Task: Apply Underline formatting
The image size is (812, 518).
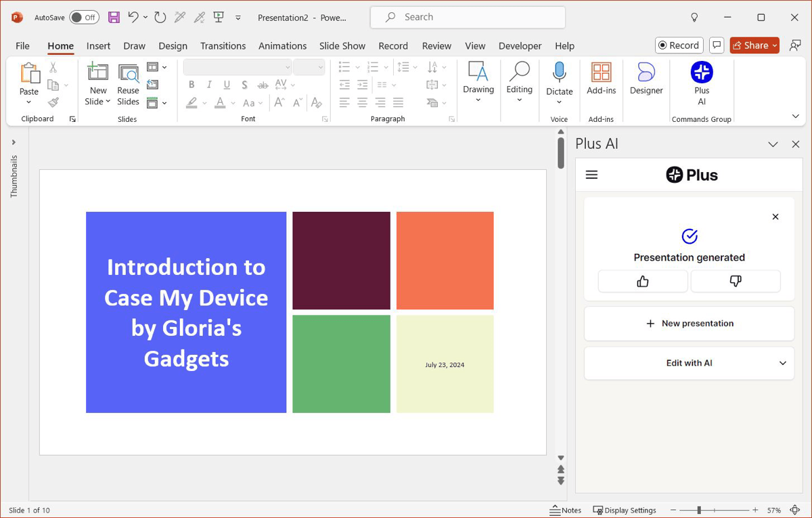Action: click(227, 85)
